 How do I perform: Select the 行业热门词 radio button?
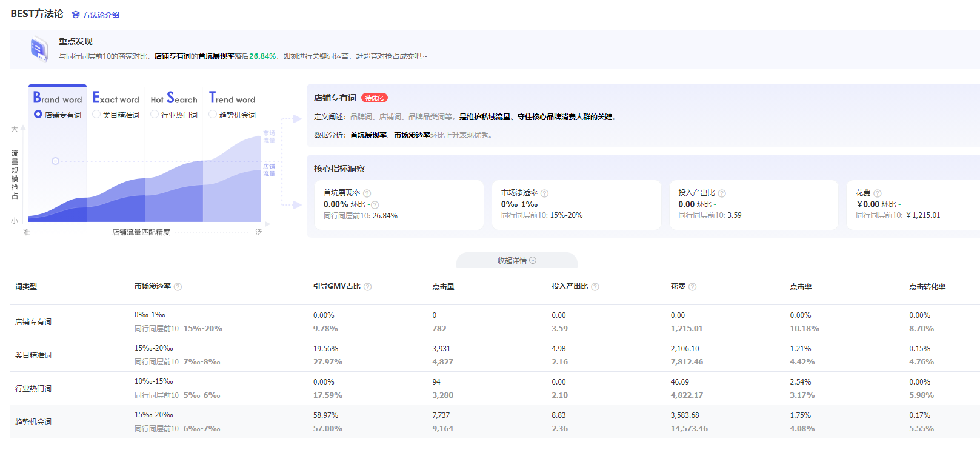coord(155,115)
